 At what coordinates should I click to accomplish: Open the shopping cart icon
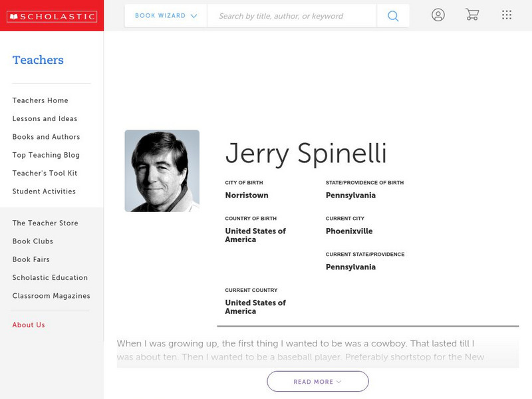[472, 15]
